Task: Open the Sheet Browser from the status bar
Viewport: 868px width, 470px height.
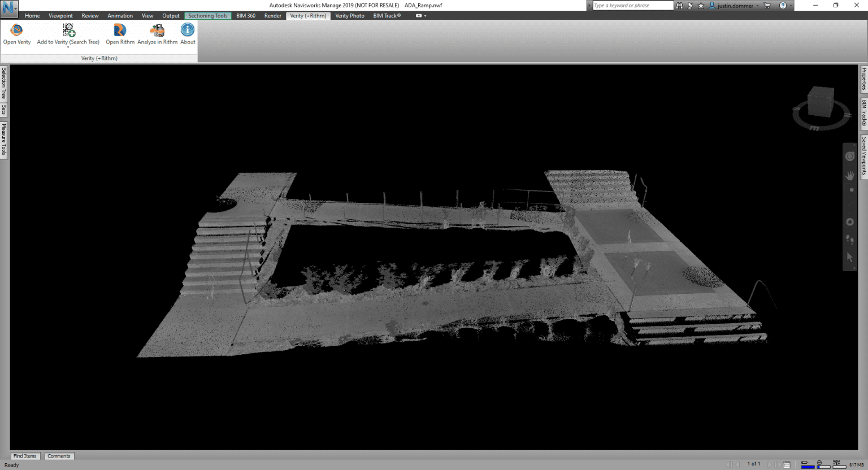Action: pos(787,464)
